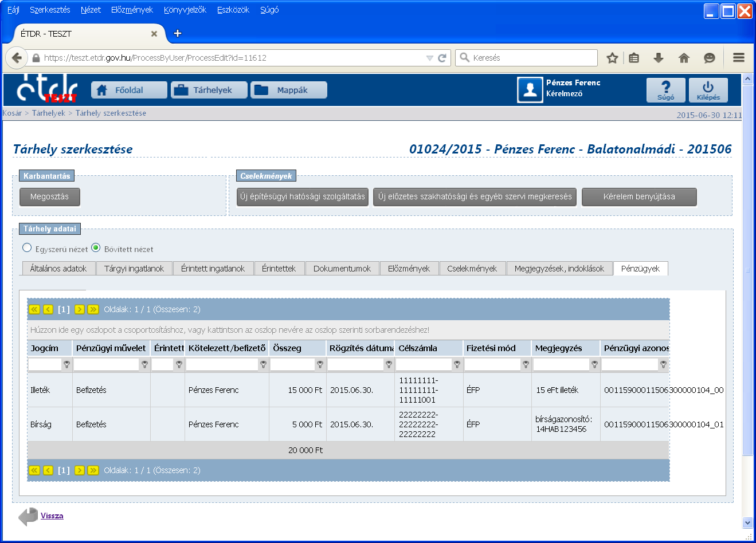Click the ÉTDR TESZT logo

[48, 89]
